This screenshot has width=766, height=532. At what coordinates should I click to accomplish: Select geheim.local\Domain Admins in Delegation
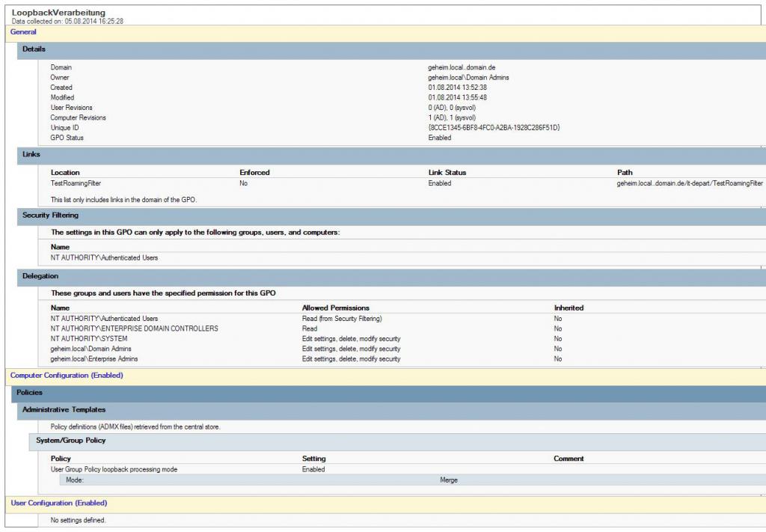[x=91, y=349]
